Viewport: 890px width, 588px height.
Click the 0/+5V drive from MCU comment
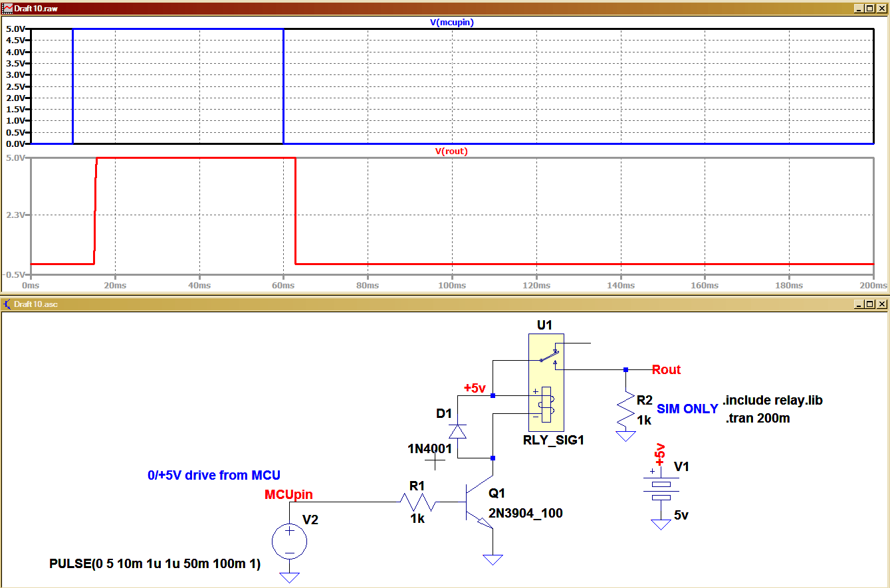[x=214, y=476]
